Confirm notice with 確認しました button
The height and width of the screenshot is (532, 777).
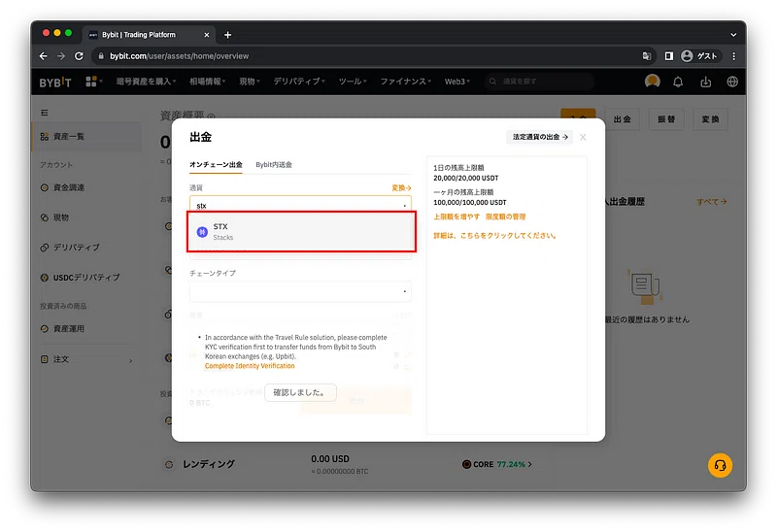300,392
